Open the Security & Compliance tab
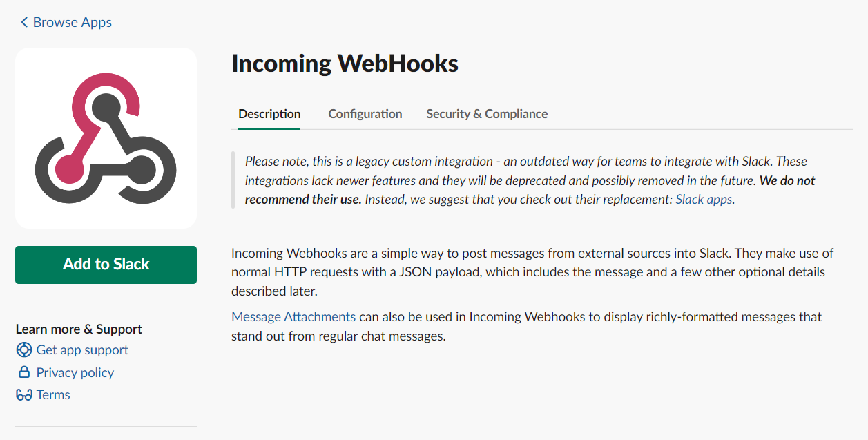The width and height of the screenshot is (868, 440). (x=487, y=114)
